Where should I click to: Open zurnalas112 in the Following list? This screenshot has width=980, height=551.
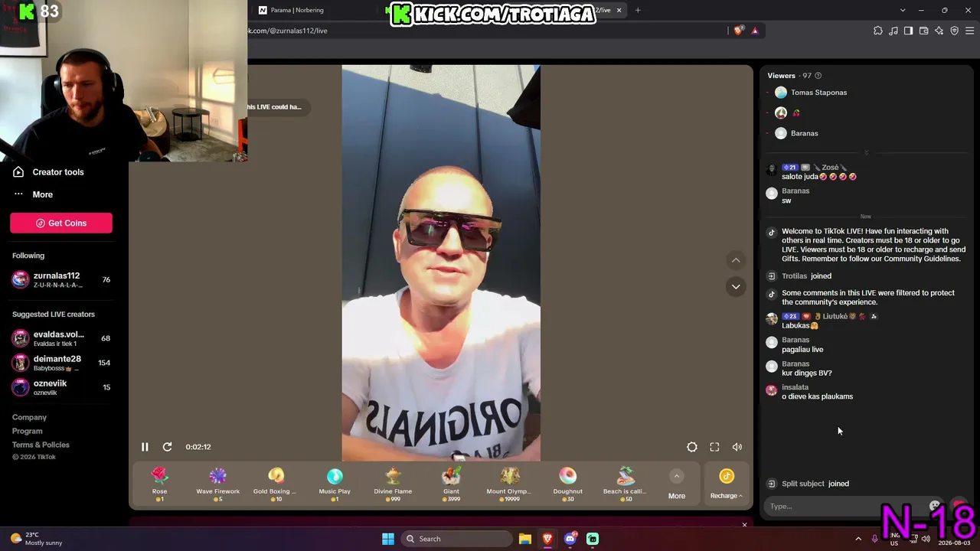coord(61,280)
